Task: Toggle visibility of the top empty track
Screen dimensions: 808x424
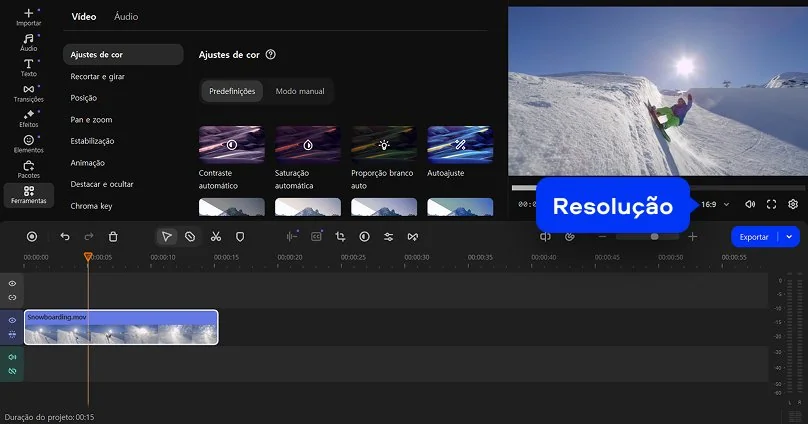Action: 13,284
